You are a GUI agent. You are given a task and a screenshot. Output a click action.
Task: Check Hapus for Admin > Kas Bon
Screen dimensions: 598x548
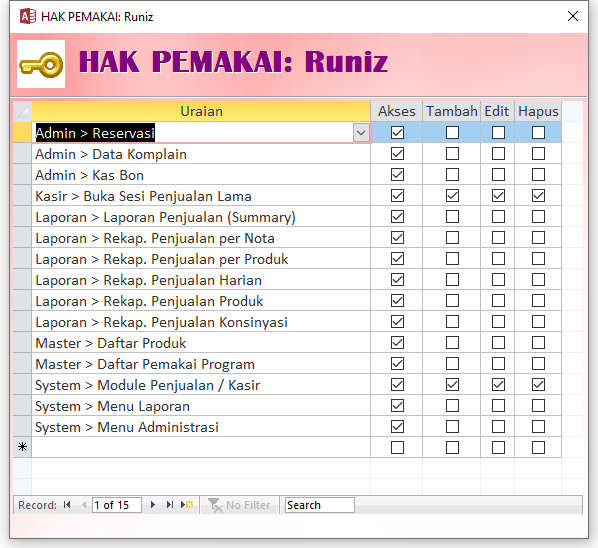(538, 175)
